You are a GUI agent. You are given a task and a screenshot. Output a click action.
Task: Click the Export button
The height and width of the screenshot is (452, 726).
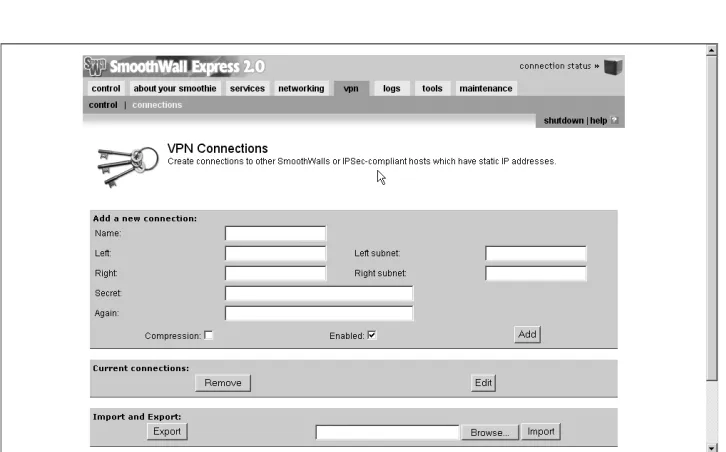[167, 432]
